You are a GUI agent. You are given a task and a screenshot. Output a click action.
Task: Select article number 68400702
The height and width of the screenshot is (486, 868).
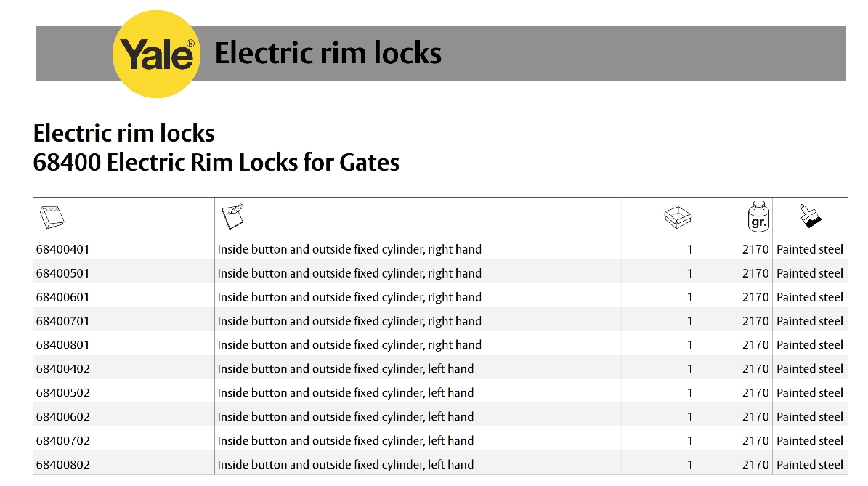tap(62, 441)
